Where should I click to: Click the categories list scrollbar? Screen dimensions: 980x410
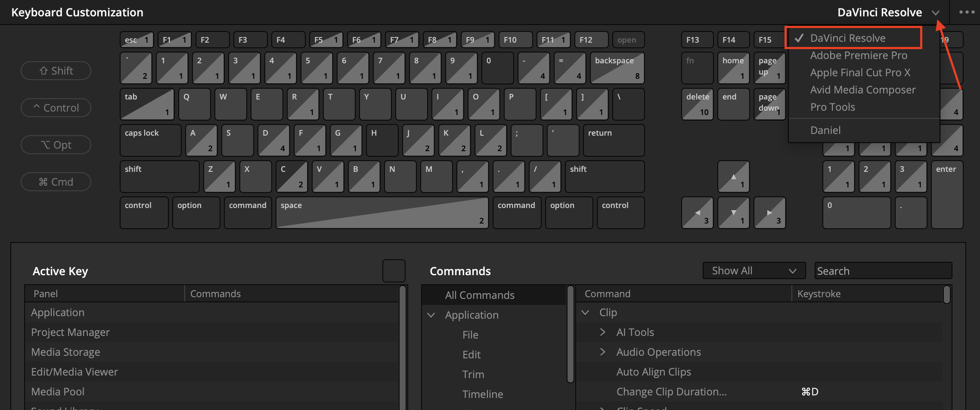click(x=571, y=334)
